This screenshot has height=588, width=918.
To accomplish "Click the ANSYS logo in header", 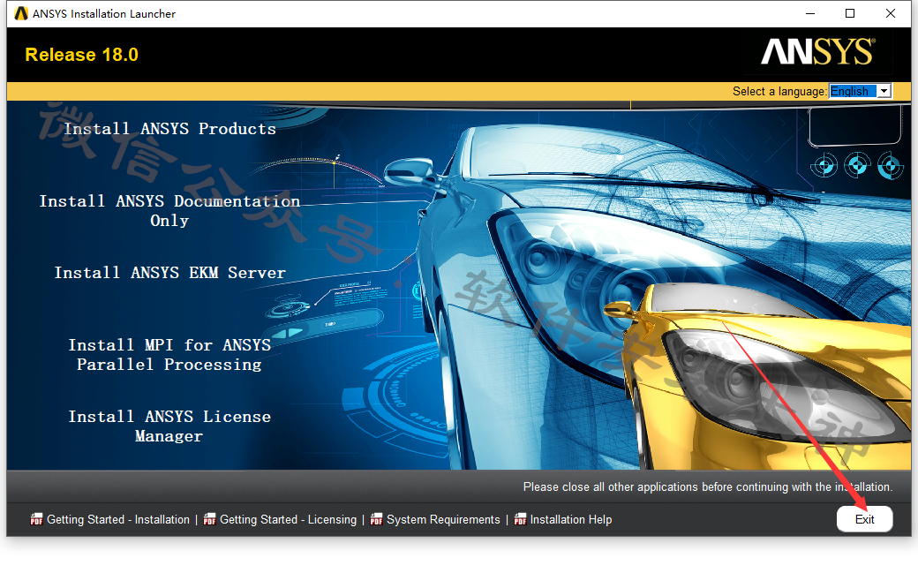I will click(x=818, y=51).
